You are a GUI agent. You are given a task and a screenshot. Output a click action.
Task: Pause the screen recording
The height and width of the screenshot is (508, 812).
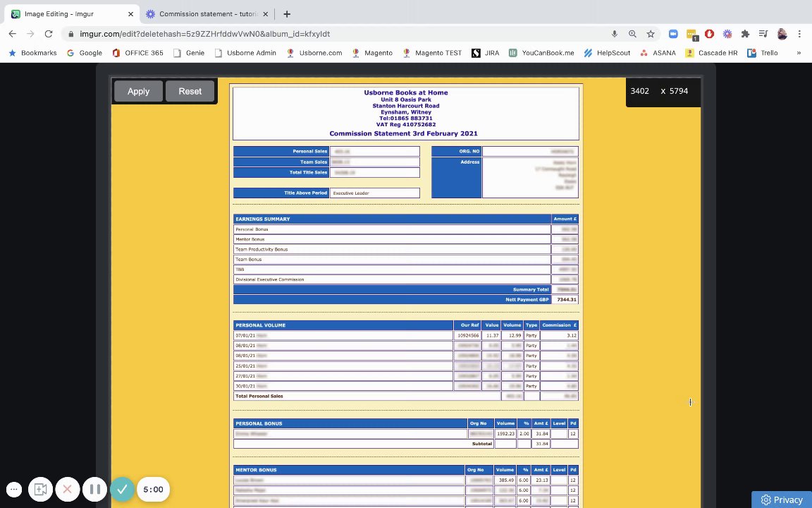click(x=94, y=490)
